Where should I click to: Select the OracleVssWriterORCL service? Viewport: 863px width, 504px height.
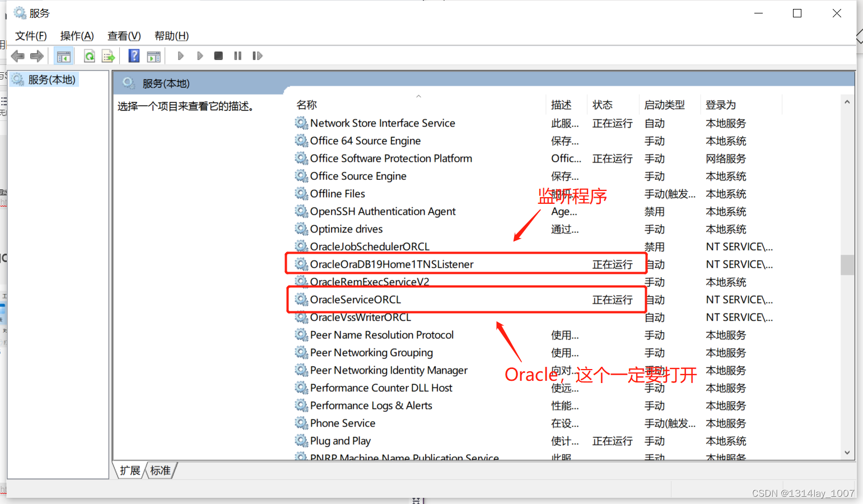(360, 317)
